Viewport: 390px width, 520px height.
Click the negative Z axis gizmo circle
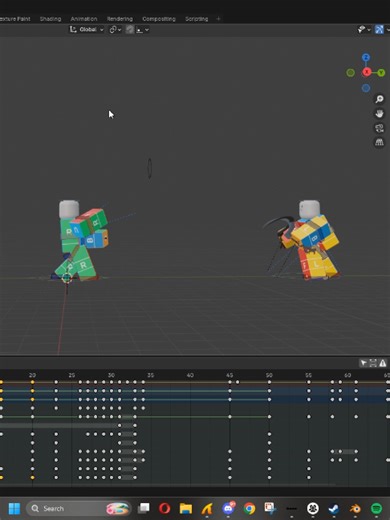[366, 88]
